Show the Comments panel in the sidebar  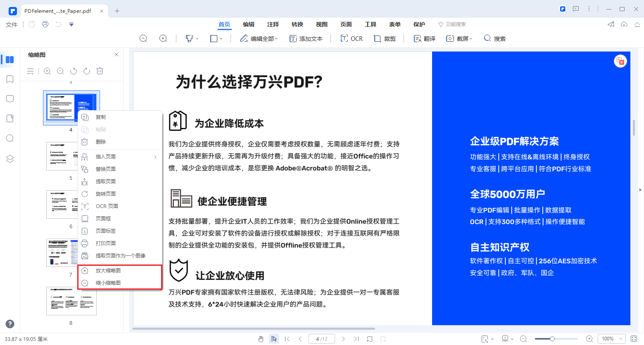click(x=10, y=99)
